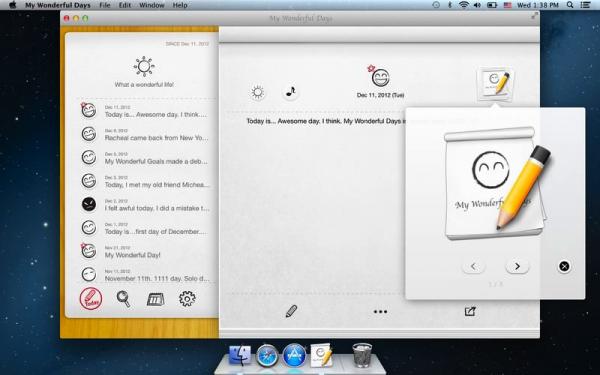
Task: Click the sunny weather icon in entry
Action: (257, 92)
